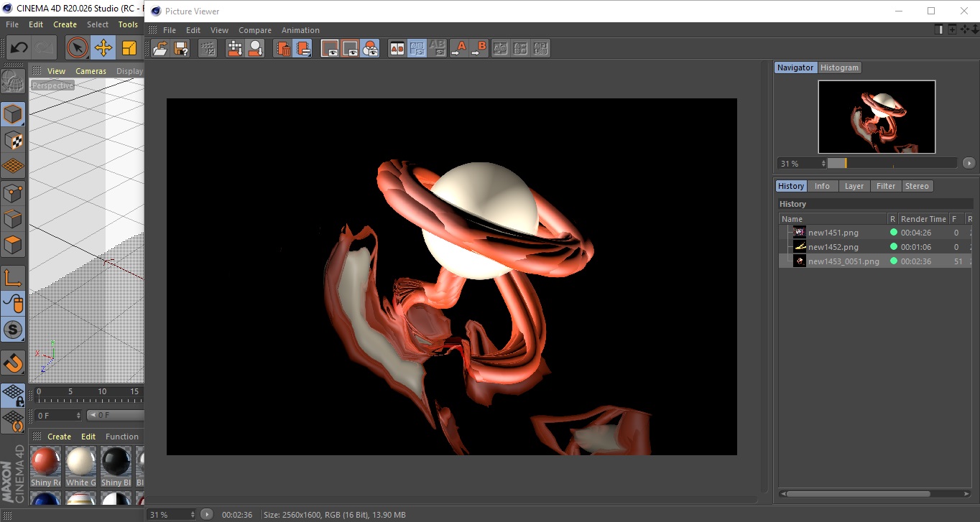
Task: Toggle the Enable Snap magnet icon
Action: click(13, 363)
